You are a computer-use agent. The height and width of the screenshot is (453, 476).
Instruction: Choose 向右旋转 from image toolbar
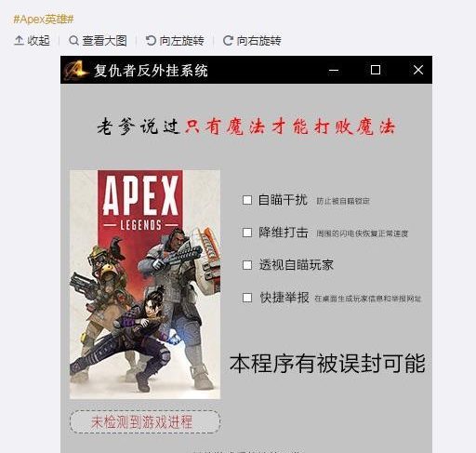click(258, 41)
